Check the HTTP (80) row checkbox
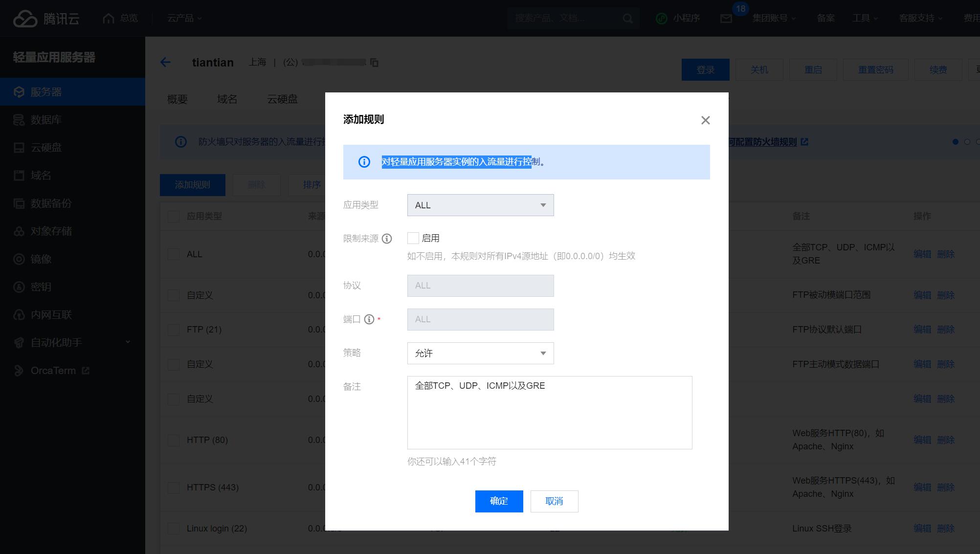Image resolution: width=980 pixels, height=554 pixels. pyautogui.click(x=174, y=440)
